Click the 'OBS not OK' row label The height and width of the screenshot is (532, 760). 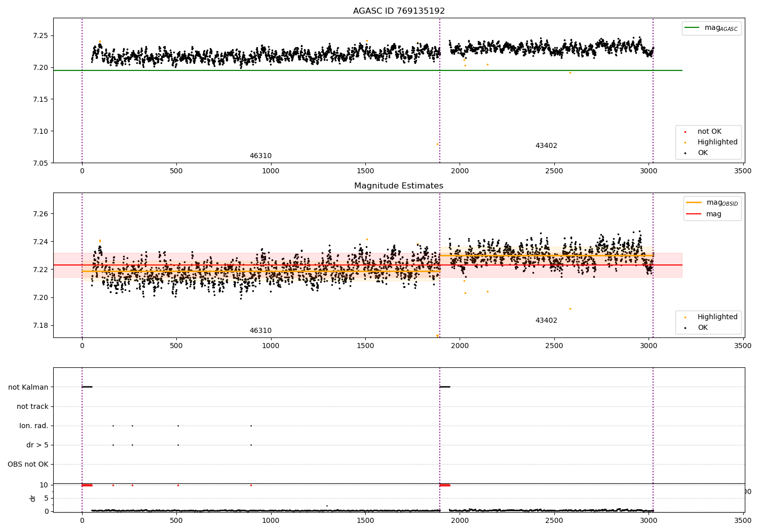pos(28,464)
